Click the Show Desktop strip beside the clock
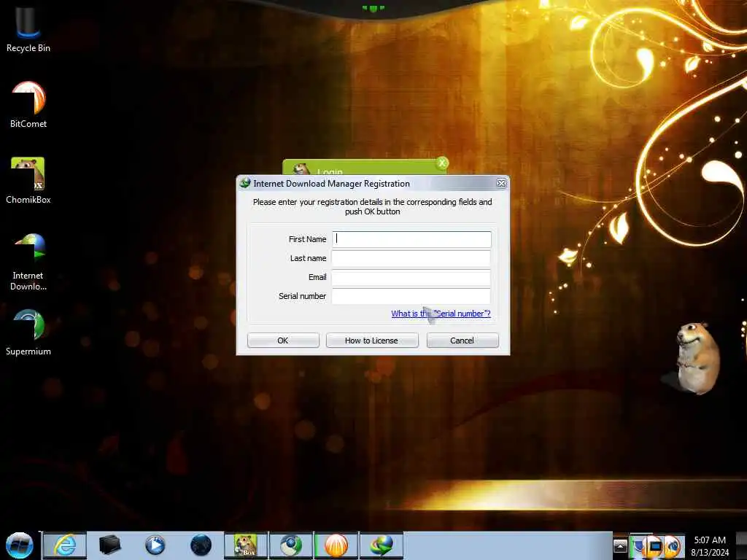 click(x=741, y=545)
